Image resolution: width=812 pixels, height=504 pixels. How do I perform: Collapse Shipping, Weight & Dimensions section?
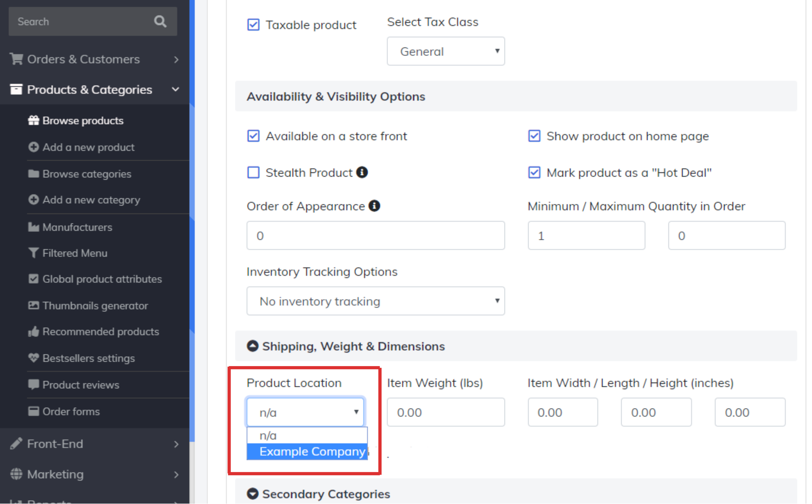(x=253, y=346)
